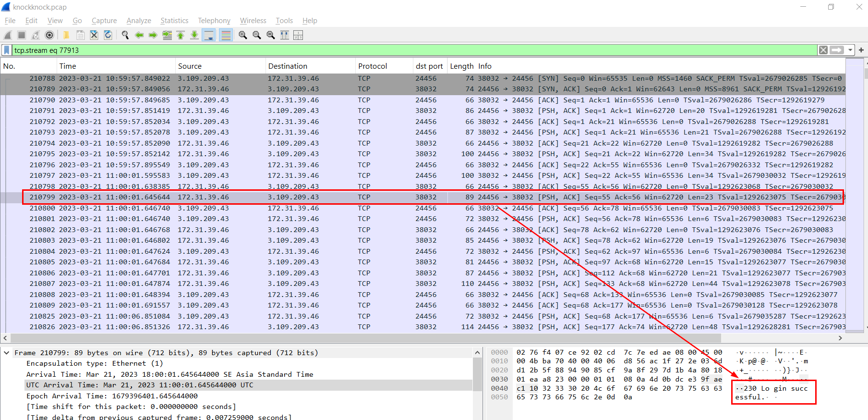
Task: Go to the previous packet arrow
Action: (x=139, y=35)
